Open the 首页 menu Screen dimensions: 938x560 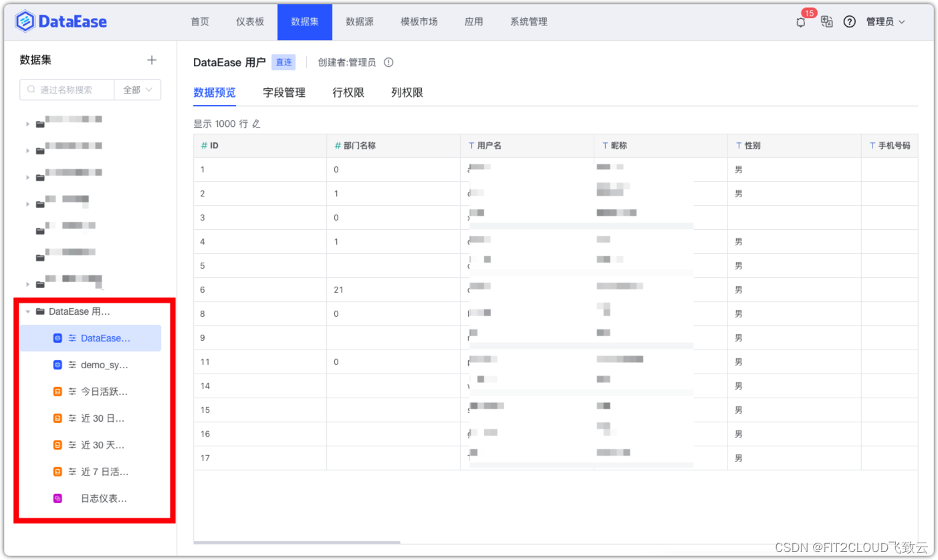point(200,22)
